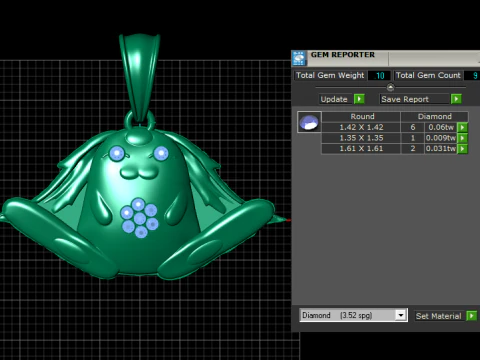Select the 1.35 X 1.35 size cell

pos(361,138)
